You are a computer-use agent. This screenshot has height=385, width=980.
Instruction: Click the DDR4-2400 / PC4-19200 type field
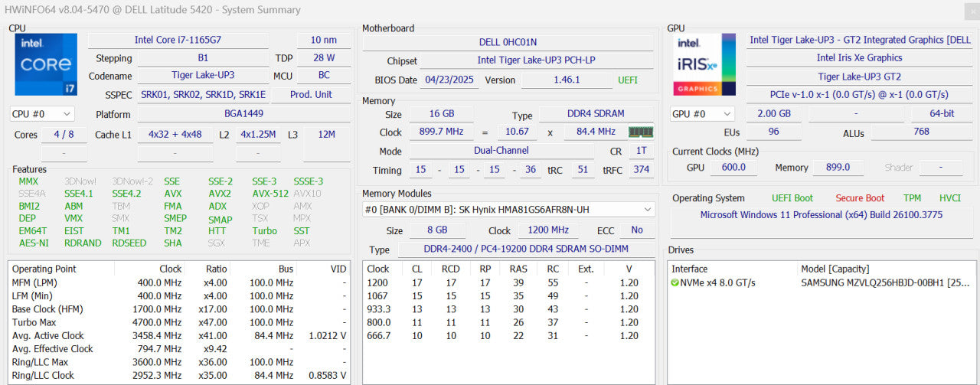527,250
